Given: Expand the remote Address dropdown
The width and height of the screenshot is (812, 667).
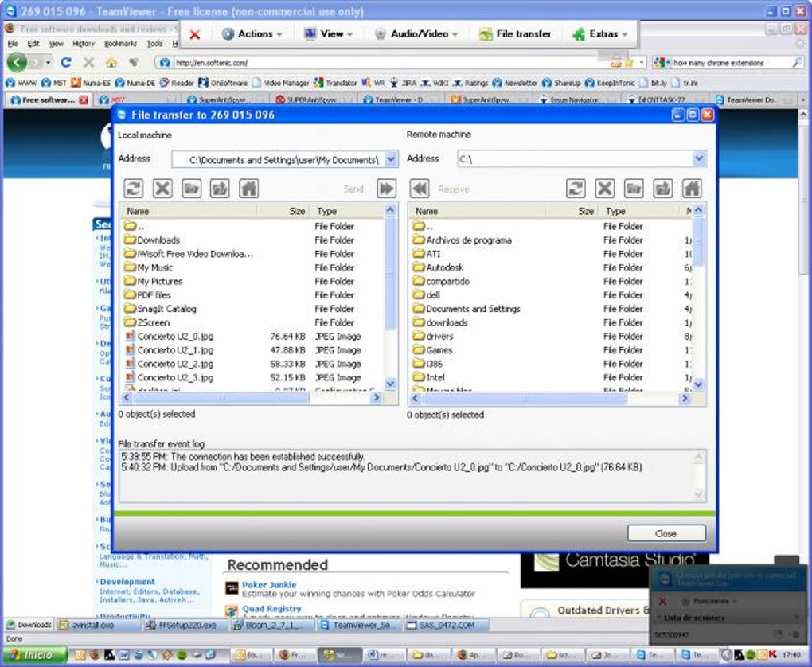Looking at the screenshot, I should [699, 158].
